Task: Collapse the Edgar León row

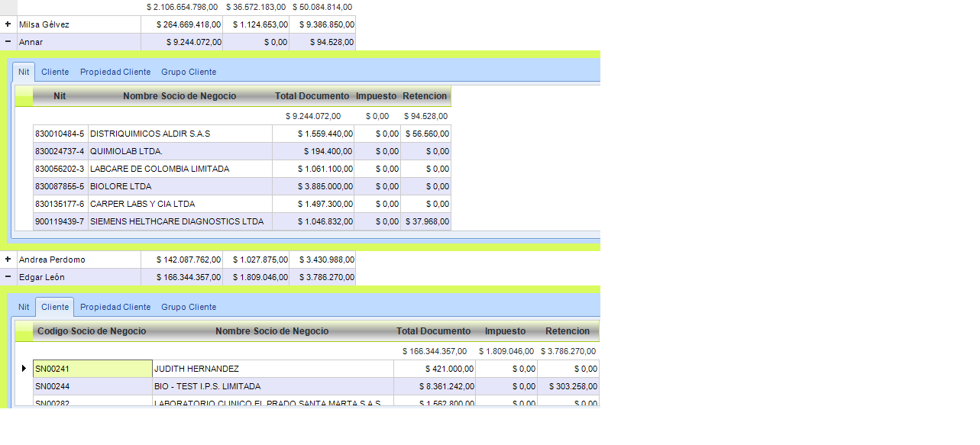Action: [x=8, y=277]
